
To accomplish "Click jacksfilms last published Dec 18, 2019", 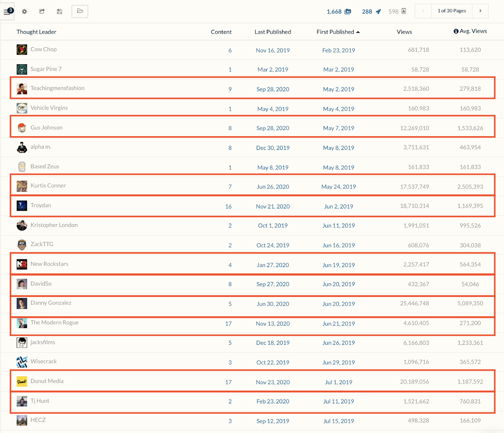I will [273, 343].
